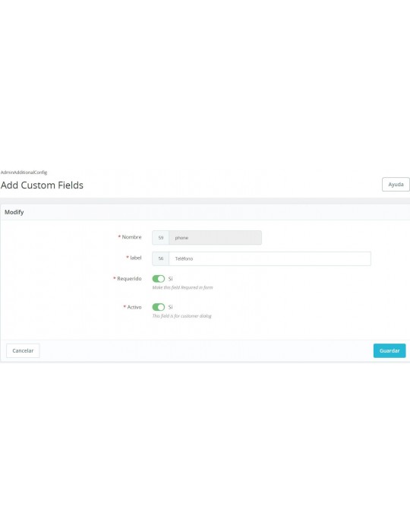Select the hint 'This field is for customer dialog'
The height and width of the screenshot is (532, 410).
181,316
